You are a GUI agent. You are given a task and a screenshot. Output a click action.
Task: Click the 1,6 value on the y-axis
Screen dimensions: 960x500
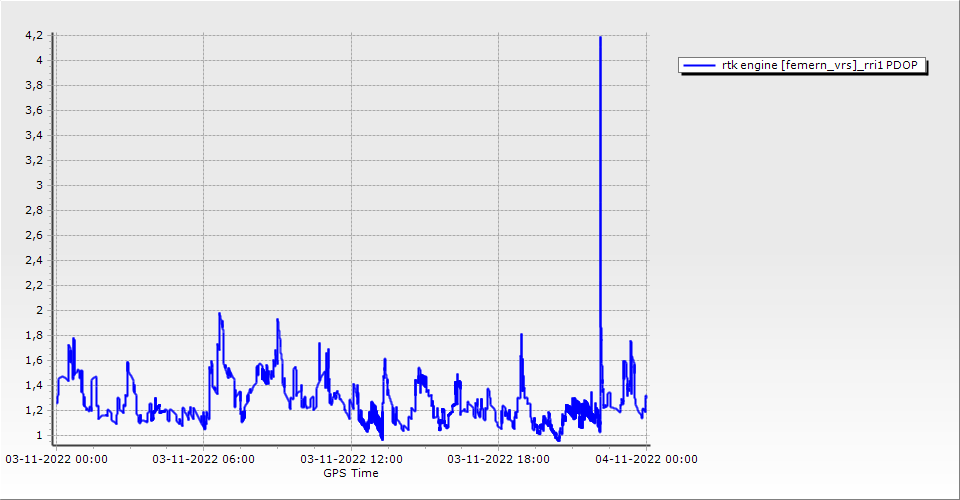(34, 360)
